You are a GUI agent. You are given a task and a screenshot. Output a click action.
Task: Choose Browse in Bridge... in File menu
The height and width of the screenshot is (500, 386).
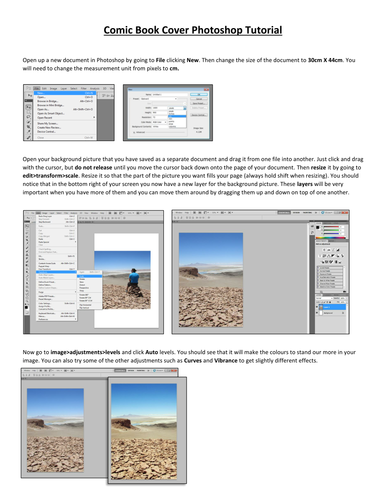click(65, 101)
